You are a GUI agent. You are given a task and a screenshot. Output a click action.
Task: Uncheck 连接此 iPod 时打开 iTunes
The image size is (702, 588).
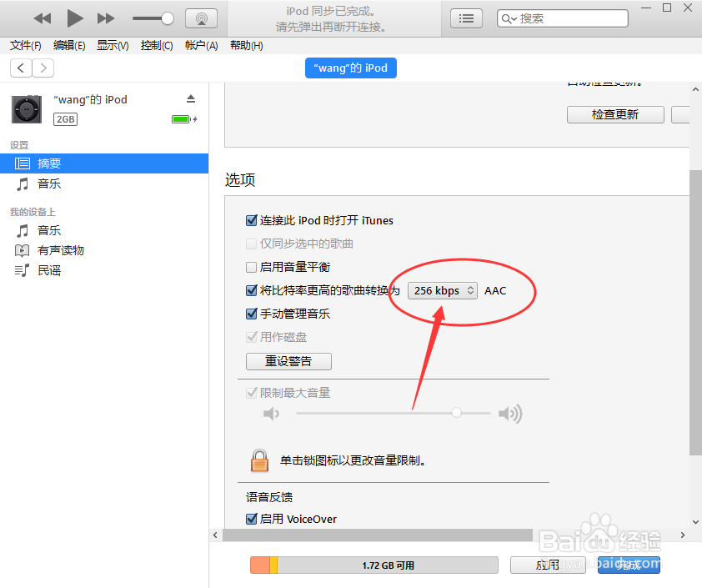252,220
